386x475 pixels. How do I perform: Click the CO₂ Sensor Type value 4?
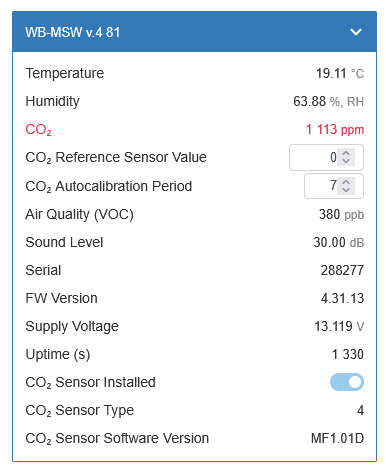click(360, 410)
